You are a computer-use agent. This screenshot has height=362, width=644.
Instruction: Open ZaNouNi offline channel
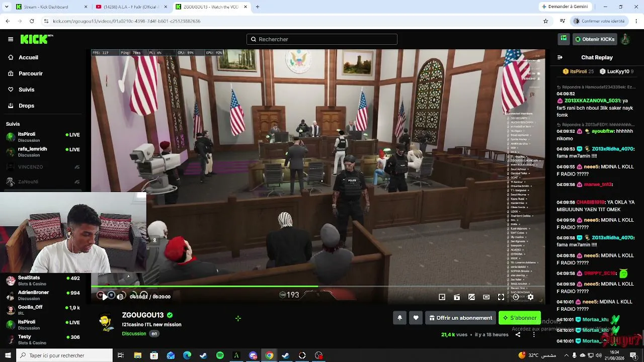[x=43, y=182]
